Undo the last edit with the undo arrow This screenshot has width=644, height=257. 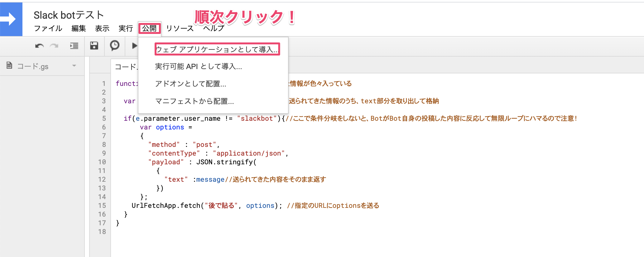(x=40, y=46)
